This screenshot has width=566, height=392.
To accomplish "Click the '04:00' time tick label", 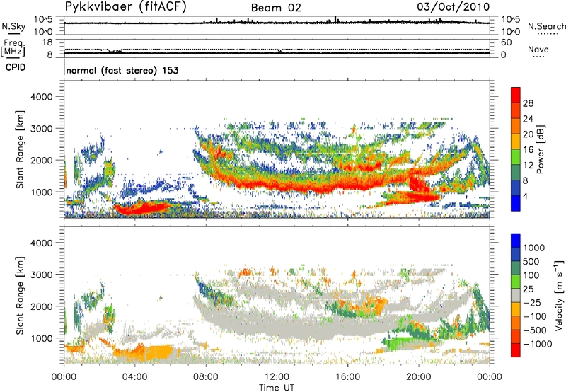I will 134,377.
